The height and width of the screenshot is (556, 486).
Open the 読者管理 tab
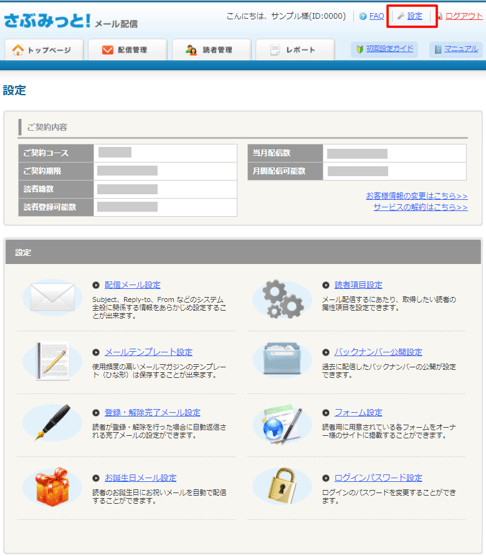pyautogui.click(x=212, y=50)
